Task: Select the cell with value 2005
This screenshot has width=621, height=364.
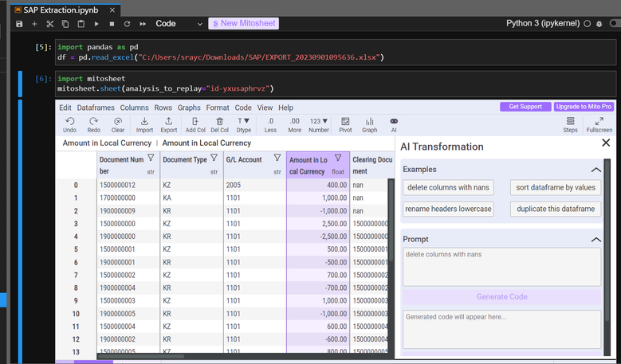Action: 254,185
